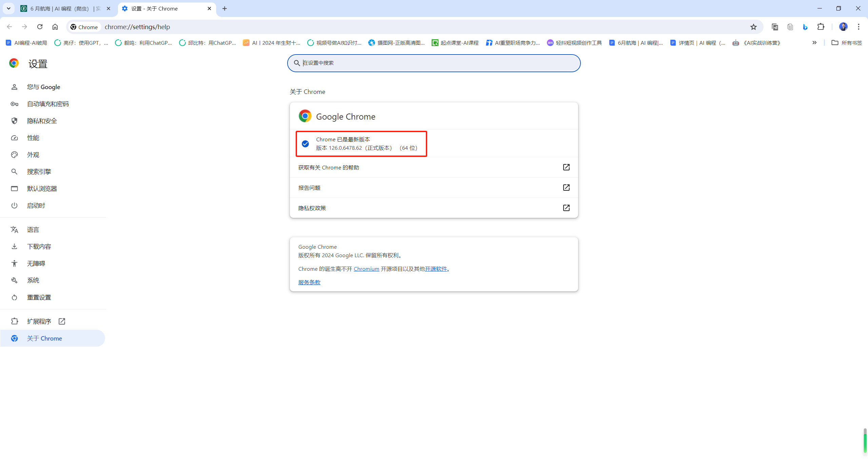
Task: Open the AI编程-AI破局 bookmark
Action: coord(26,43)
